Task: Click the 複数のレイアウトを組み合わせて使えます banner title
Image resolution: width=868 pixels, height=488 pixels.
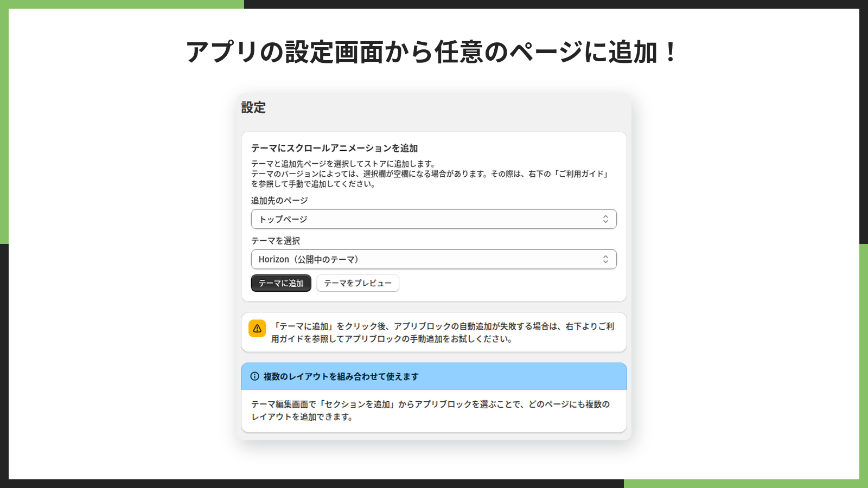Action: [x=341, y=376]
